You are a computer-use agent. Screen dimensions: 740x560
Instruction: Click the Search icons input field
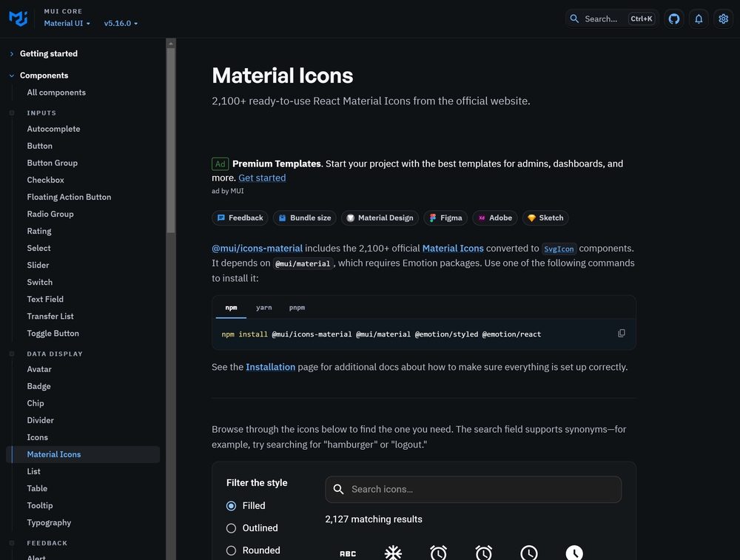[474, 489]
